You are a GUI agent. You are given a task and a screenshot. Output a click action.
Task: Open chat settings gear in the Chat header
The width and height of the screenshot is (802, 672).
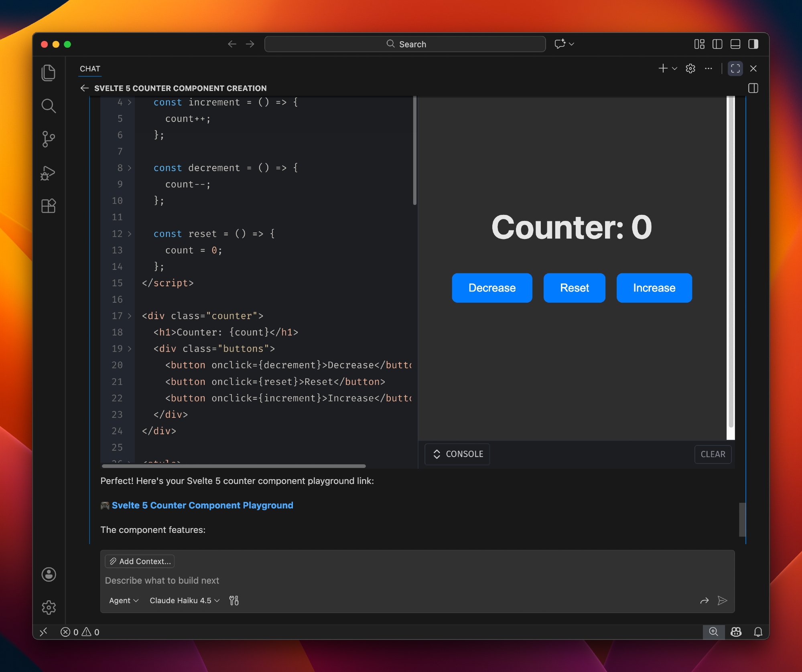[x=690, y=69]
